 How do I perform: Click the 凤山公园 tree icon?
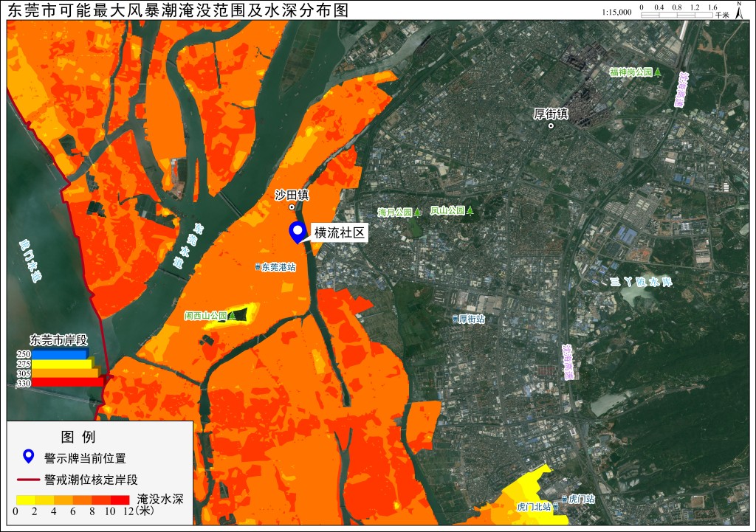coord(470,210)
